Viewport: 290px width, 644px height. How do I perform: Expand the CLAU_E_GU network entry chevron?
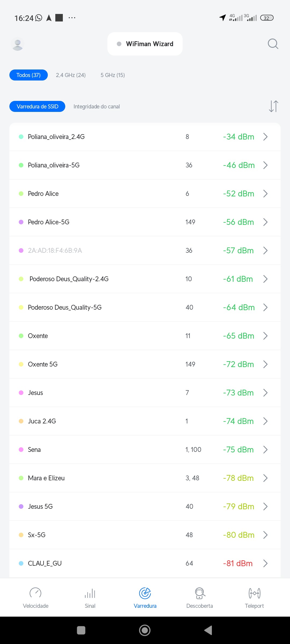pos(265,563)
